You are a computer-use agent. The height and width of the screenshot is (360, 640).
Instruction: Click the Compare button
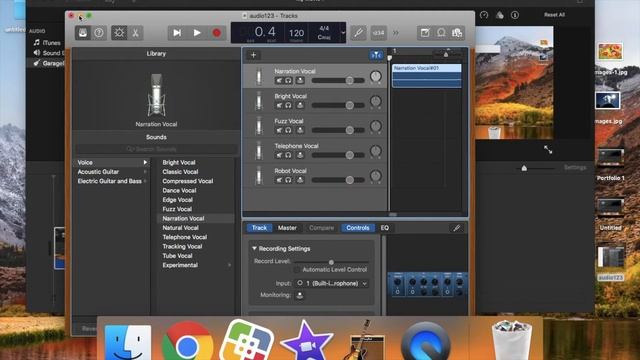pyautogui.click(x=321, y=228)
